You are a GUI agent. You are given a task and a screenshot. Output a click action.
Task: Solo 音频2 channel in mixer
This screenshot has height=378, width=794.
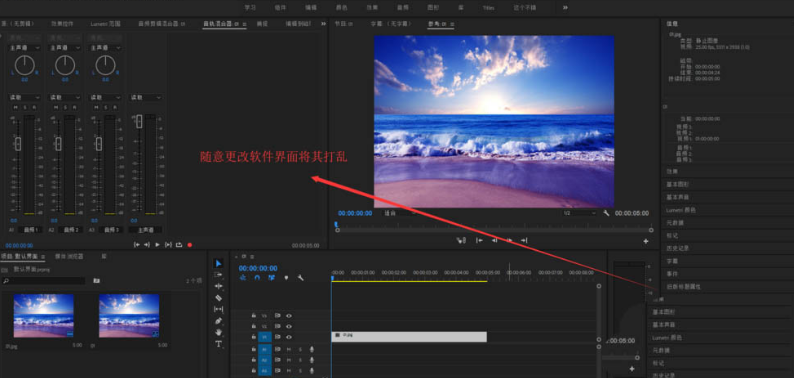(x=65, y=107)
